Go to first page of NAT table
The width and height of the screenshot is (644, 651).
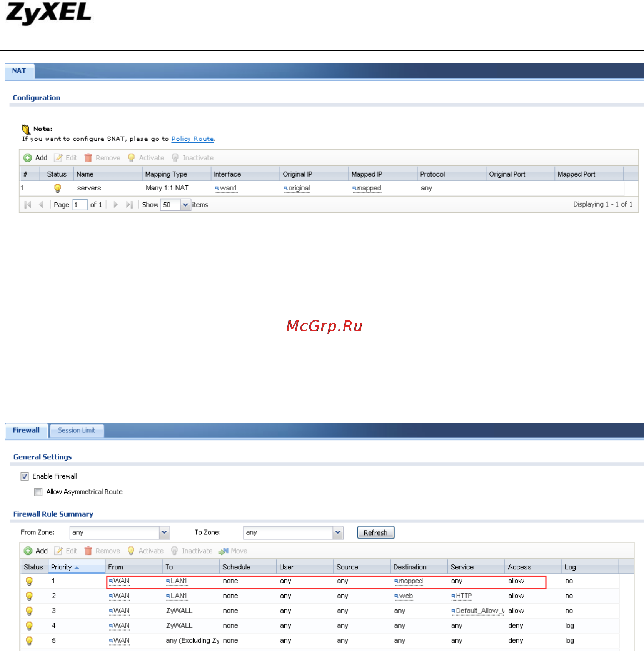(28, 205)
